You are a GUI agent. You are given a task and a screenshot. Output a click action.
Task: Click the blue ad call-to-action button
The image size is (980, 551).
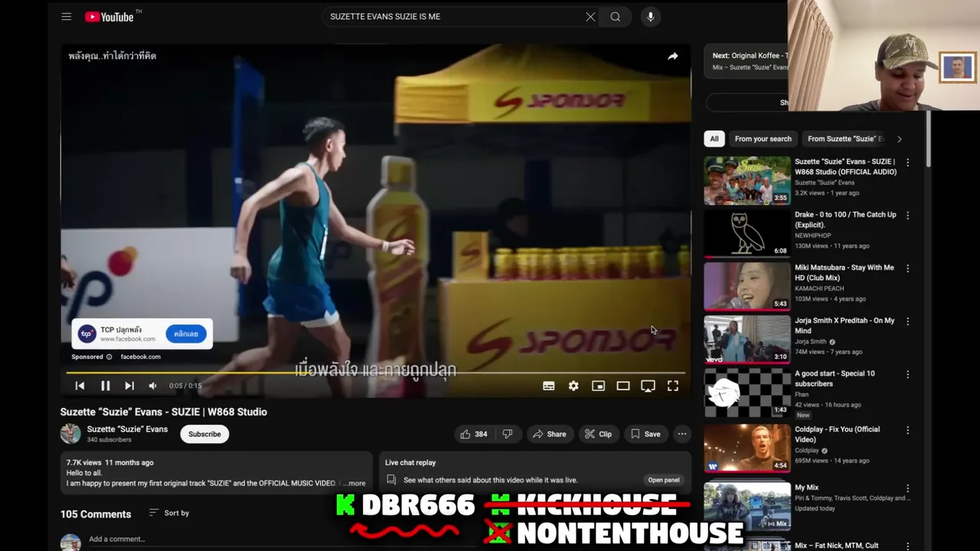186,334
